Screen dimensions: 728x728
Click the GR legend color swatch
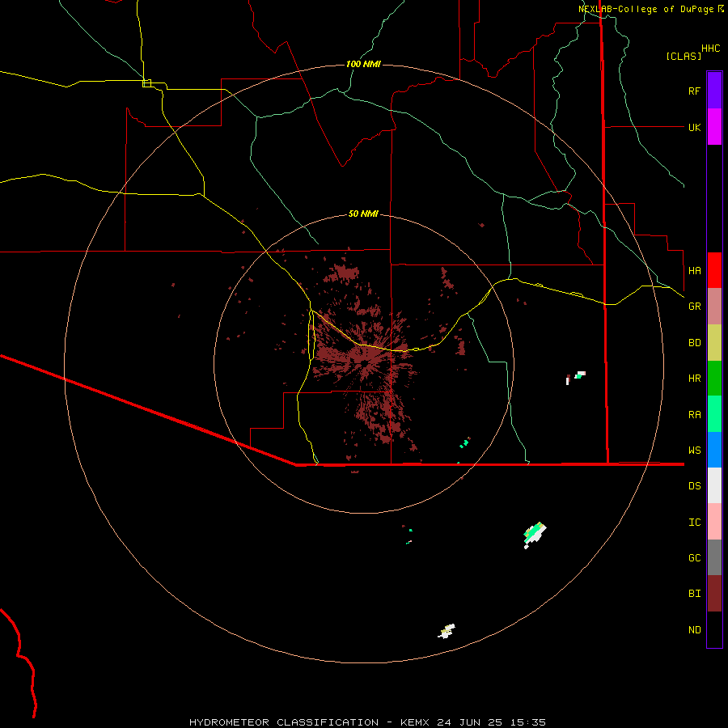point(714,307)
